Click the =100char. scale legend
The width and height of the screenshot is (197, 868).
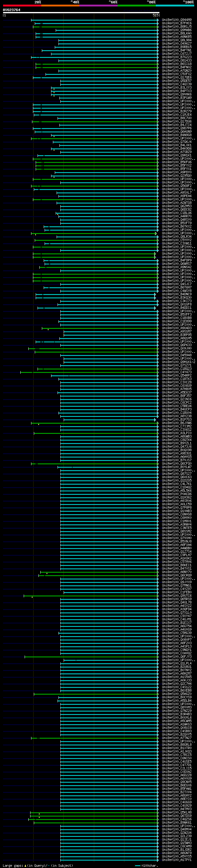pos(147,865)
